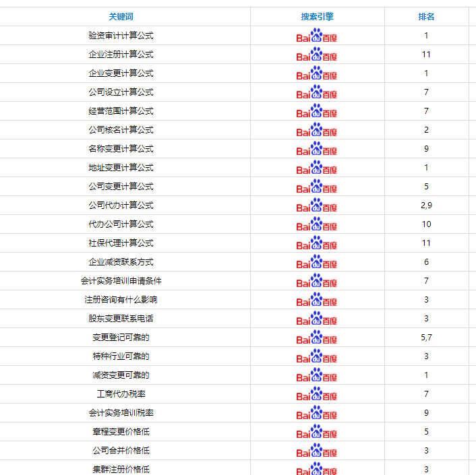Select rank 2 in 公司核名计算公式 row
The width and height of the screenshot is (476, 475).
click(x=426, y=130)
